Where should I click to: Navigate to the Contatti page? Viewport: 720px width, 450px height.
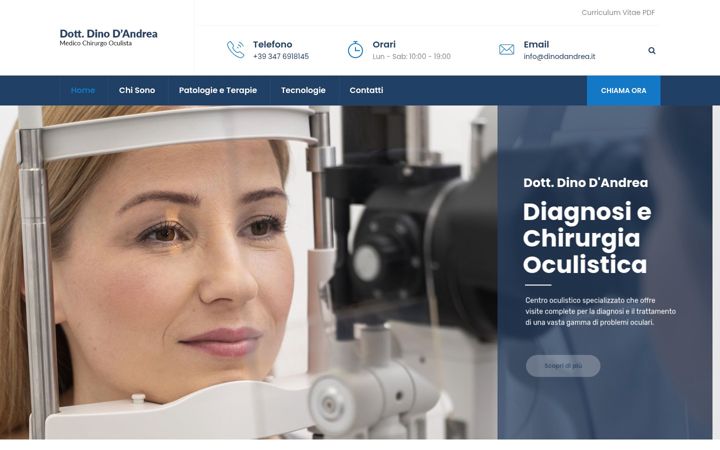tap(366, 90)
